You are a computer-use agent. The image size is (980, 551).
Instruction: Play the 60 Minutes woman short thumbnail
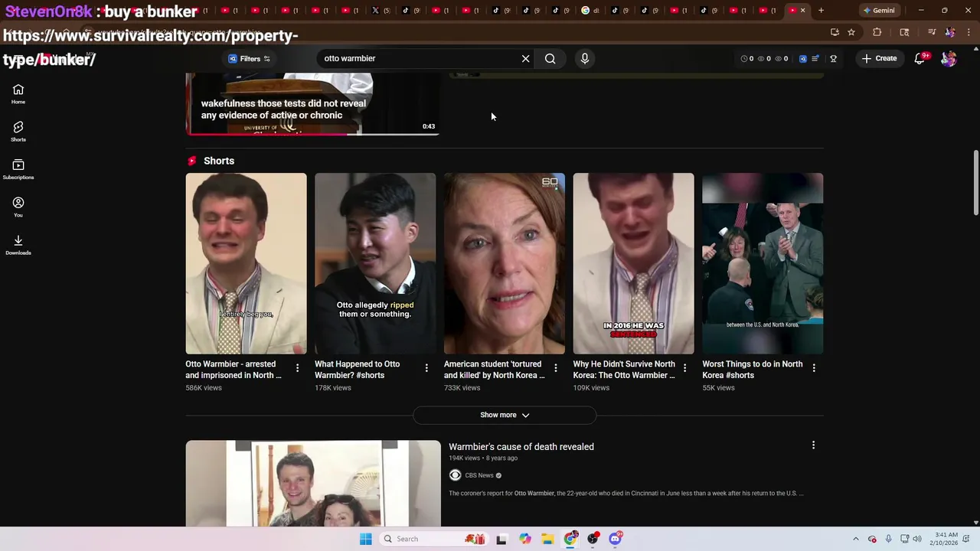coord(505,263)
